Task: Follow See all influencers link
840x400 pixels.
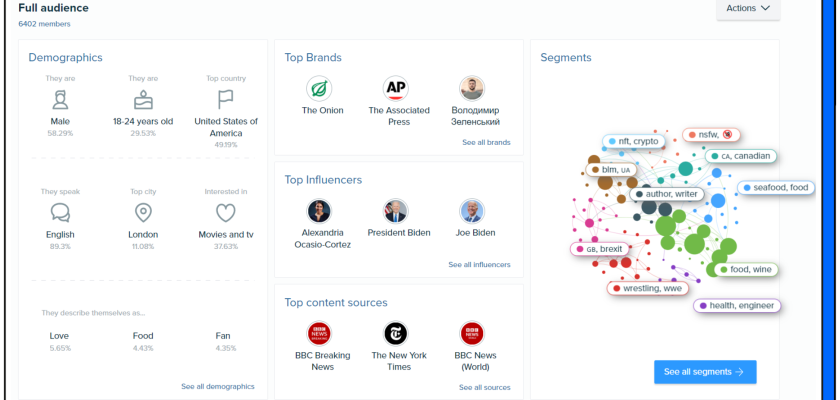Action: [x=479, y=265]
